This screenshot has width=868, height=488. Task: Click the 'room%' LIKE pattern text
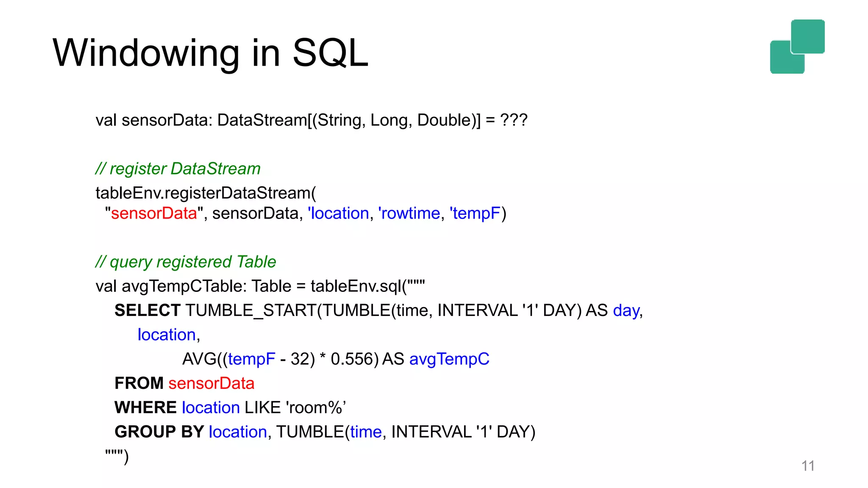point(316,408)
